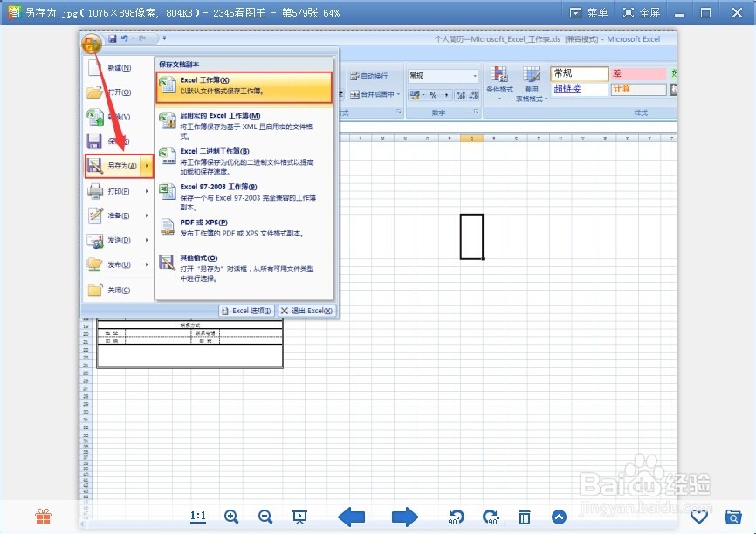Apply the pink 差 cell style swatch
Image resolution: width=756 pixels, height=534 pixels.
(639, 74)
